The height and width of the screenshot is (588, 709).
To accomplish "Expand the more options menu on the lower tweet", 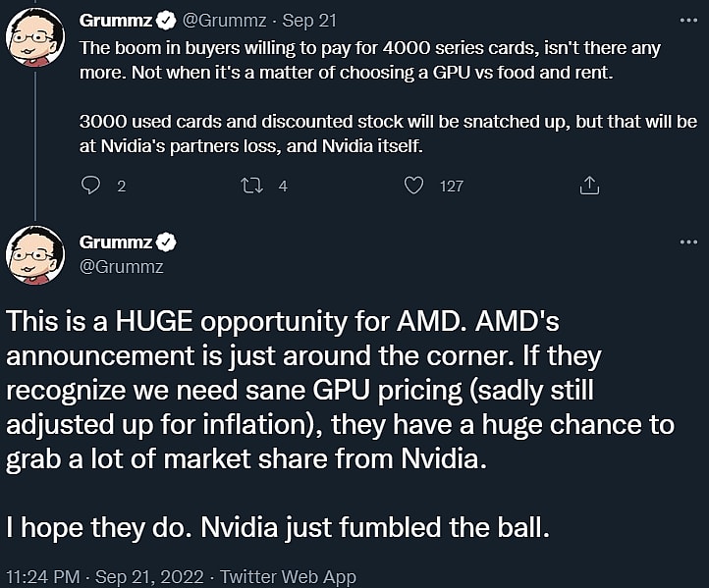I will 686,242.
